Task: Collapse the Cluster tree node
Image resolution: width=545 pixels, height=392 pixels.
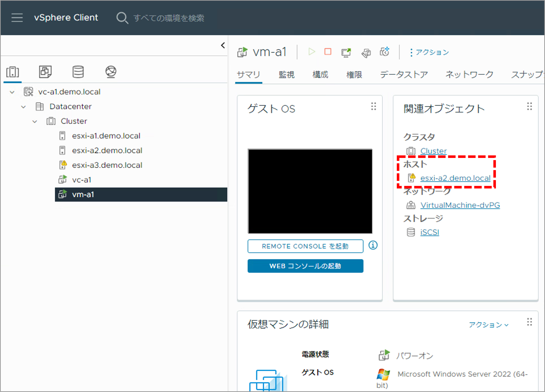Action: coord(35,121)
